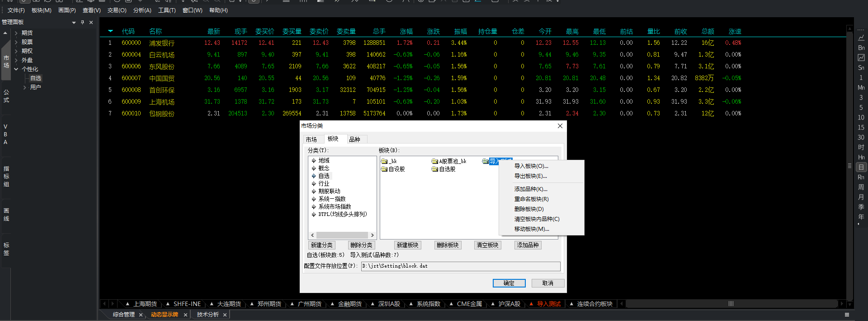The height and width of the screenshot is (321, 868).
Task: Click the 新建板块 button
Action: [x=407, y=245]
